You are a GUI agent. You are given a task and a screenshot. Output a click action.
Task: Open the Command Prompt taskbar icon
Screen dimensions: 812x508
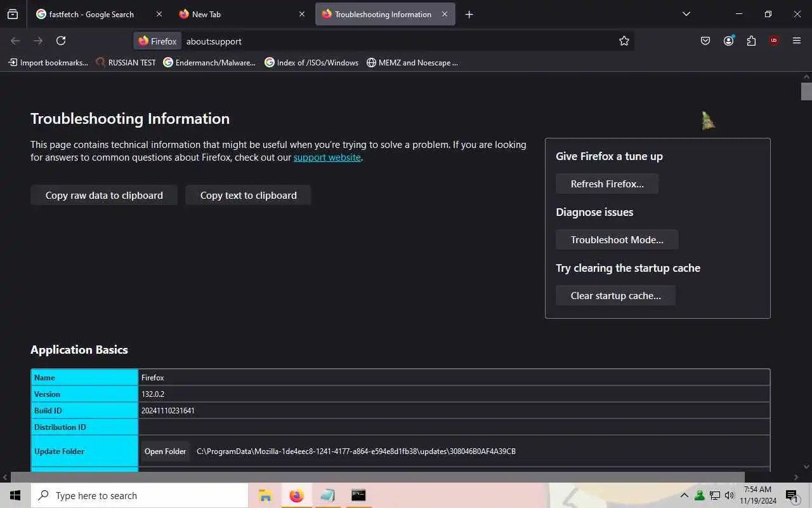click(358, 495)
